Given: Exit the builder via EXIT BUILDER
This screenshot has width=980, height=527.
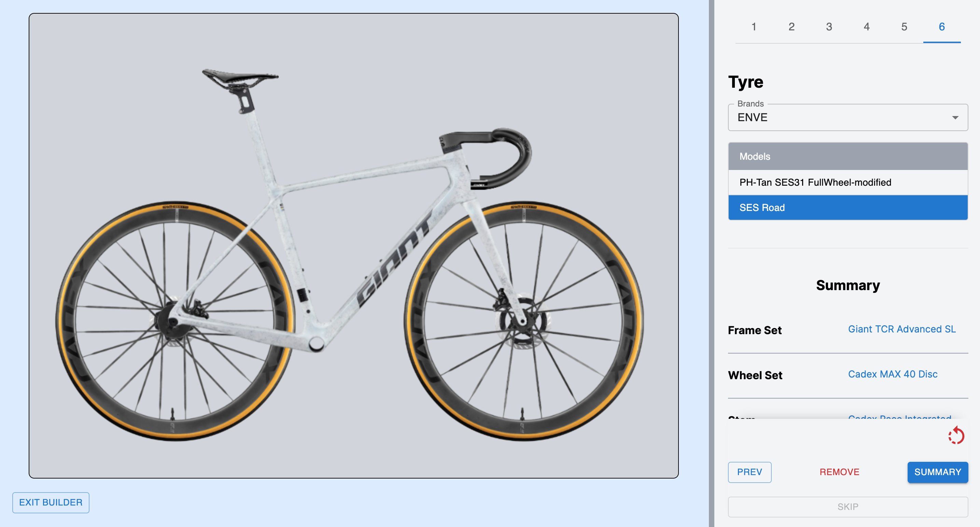Looking at the screenshot, I should tap(51, 503).
